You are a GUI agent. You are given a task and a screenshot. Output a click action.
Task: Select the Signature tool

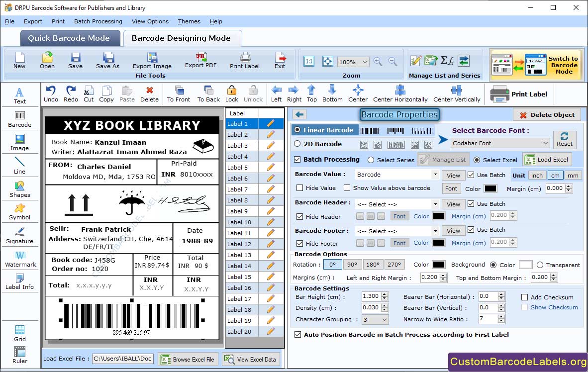point(19,236)
